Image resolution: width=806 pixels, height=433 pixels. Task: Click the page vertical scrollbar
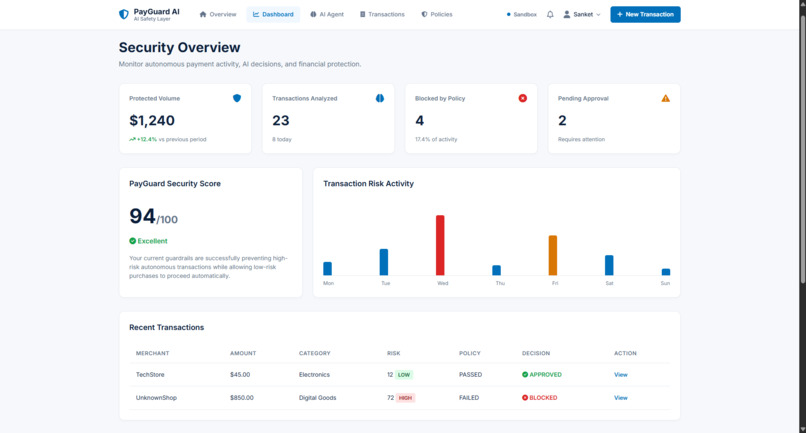[802, 149]
